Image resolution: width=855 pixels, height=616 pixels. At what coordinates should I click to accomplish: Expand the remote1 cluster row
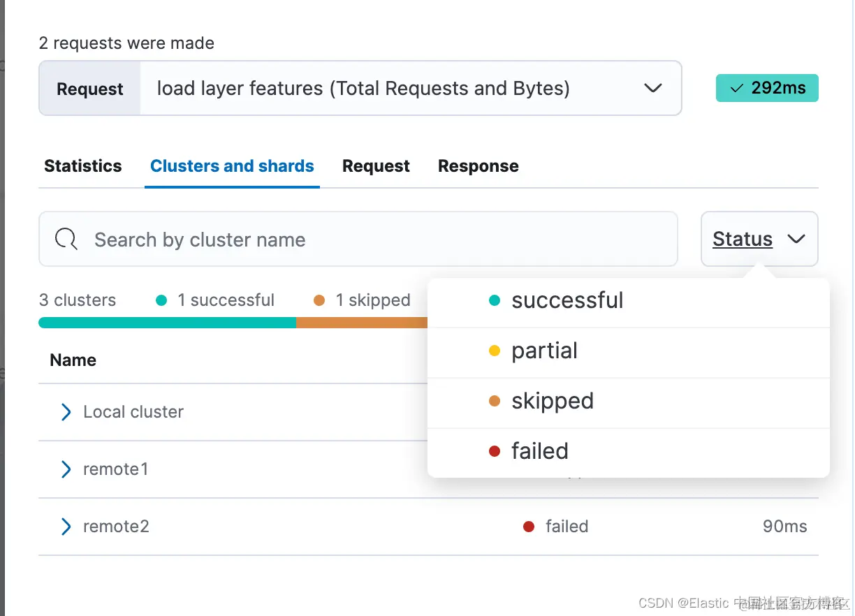click(x=66, y=469)
